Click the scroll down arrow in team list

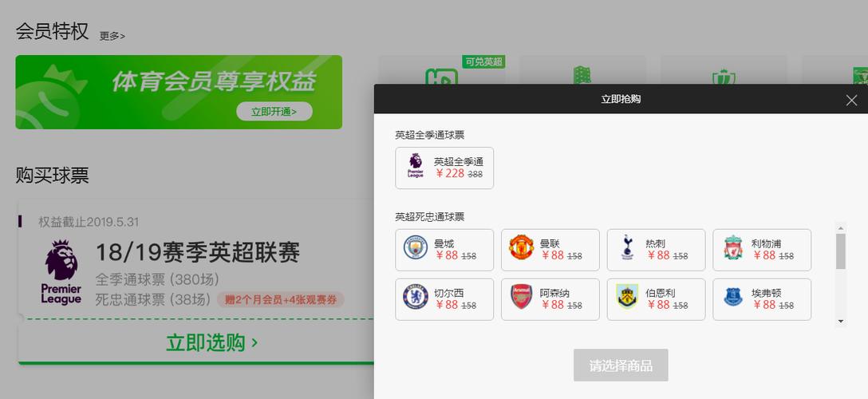841,321
